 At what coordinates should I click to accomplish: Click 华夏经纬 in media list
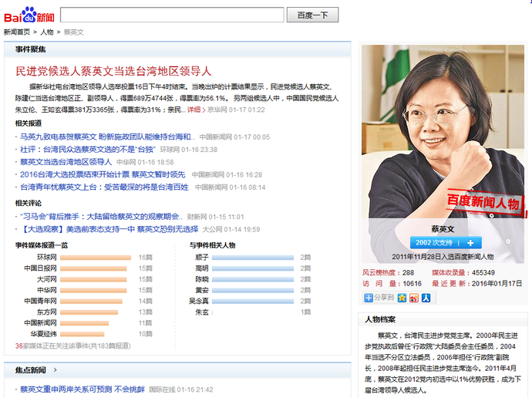tap(43, 334)
